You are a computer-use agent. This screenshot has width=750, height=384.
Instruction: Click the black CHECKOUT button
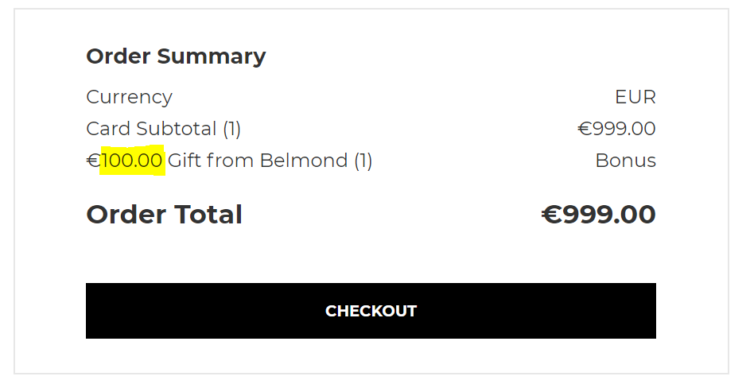(x=371, y=311)
